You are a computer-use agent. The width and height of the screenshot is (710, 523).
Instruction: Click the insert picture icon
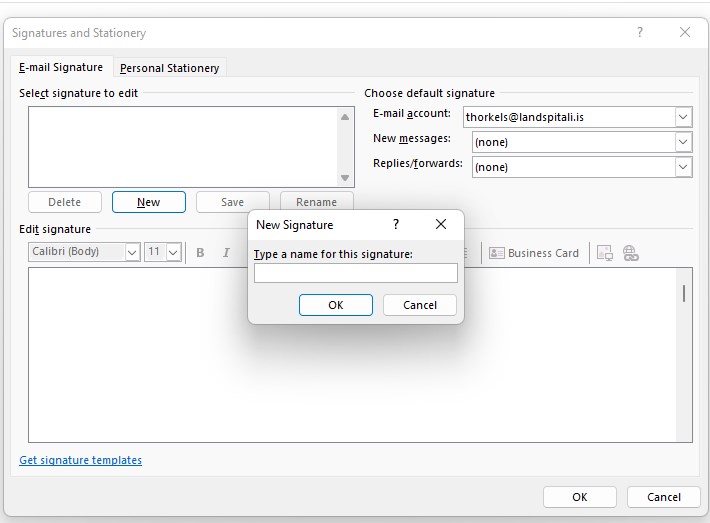tap(605, 253)
